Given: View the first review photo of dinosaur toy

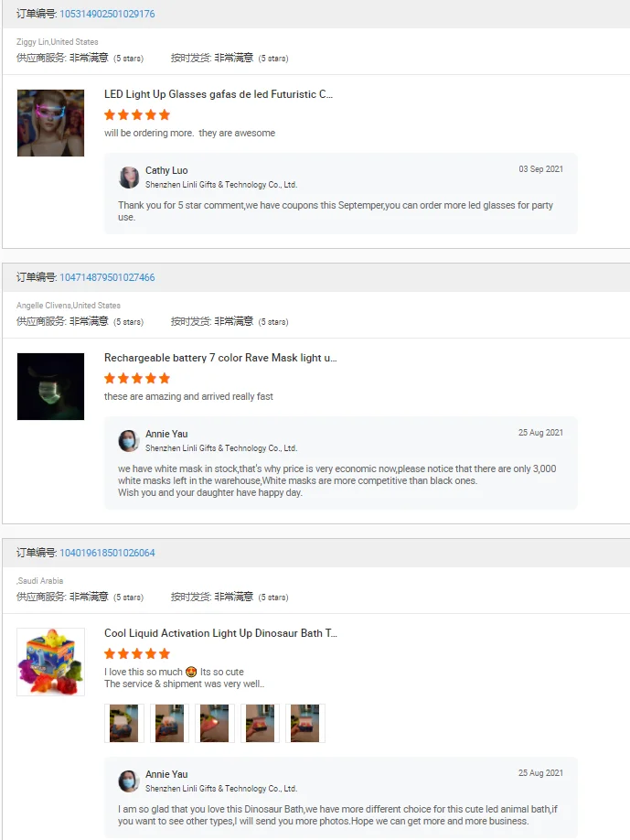Looking at the screenshot, I should tap(124, 723).
